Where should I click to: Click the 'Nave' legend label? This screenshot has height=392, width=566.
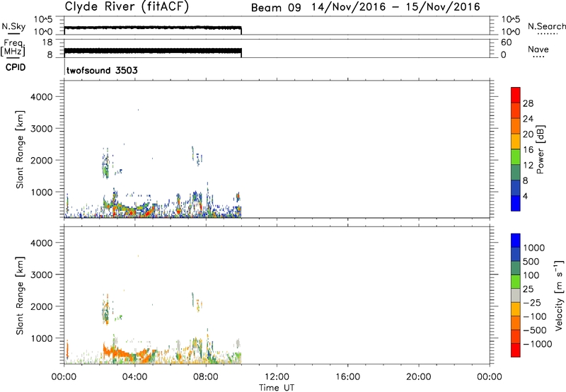(538, 49)
